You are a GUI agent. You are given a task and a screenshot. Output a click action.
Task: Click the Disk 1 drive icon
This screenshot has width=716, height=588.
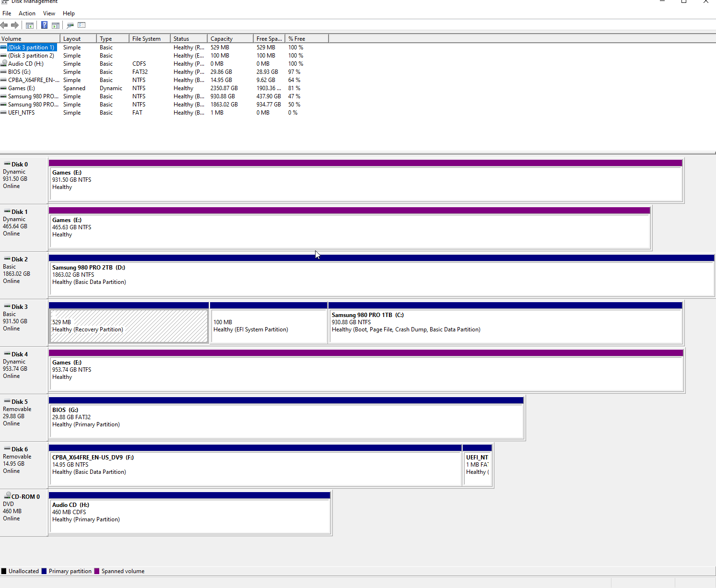(x=7, y=212)
